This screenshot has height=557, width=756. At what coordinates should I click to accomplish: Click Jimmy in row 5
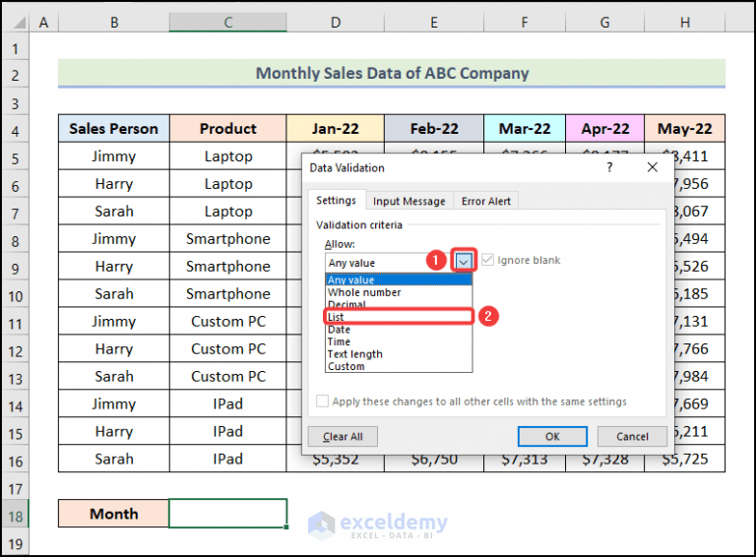tap(114, 156)
